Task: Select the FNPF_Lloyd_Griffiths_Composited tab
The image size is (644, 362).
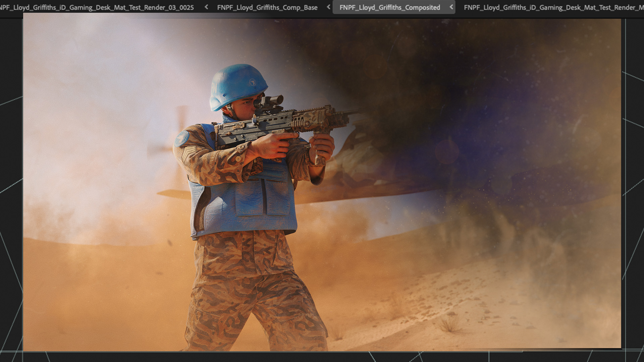Action: point(389,7)
